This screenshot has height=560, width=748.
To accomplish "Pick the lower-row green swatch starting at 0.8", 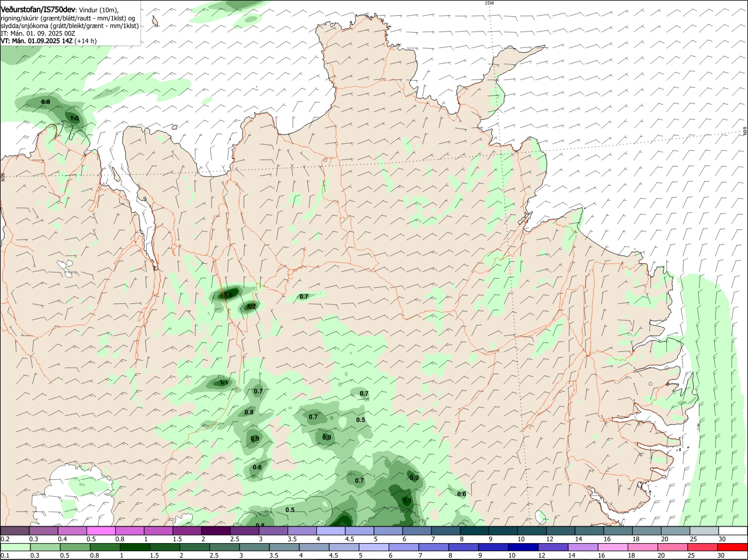I will (105, 548).
